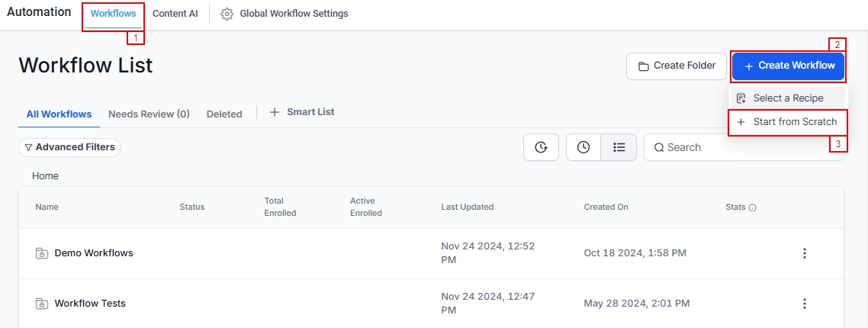Click the Workflow Tests folder icon
The width and height of the screenshot is (868, 328).
42,304
